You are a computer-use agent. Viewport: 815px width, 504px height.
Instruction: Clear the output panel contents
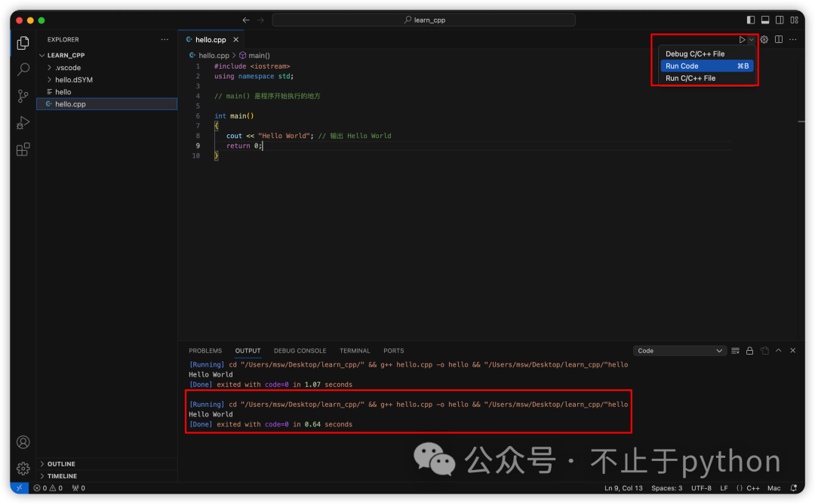pos(736,351)
